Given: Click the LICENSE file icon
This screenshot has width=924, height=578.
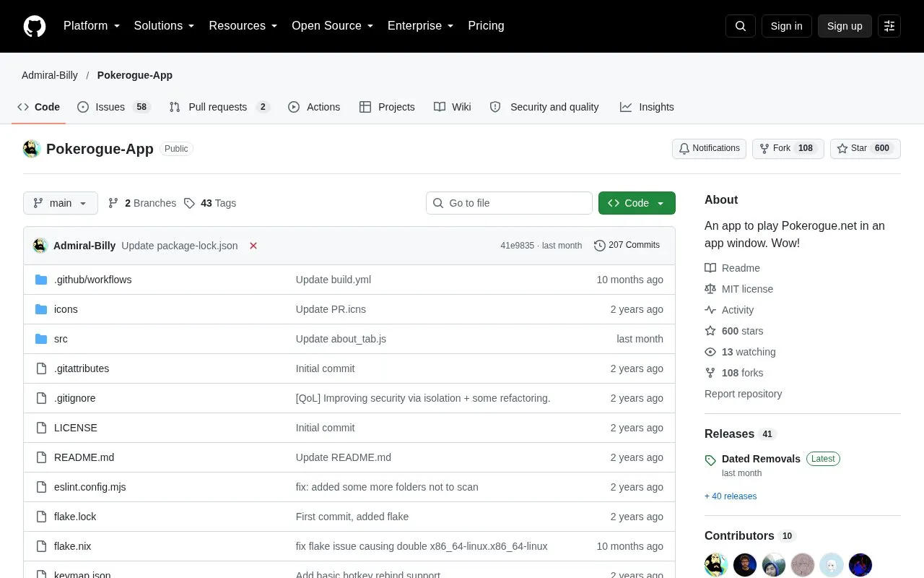Looking at the screenshot, I should pyautogui.click(x=41, y=428).
